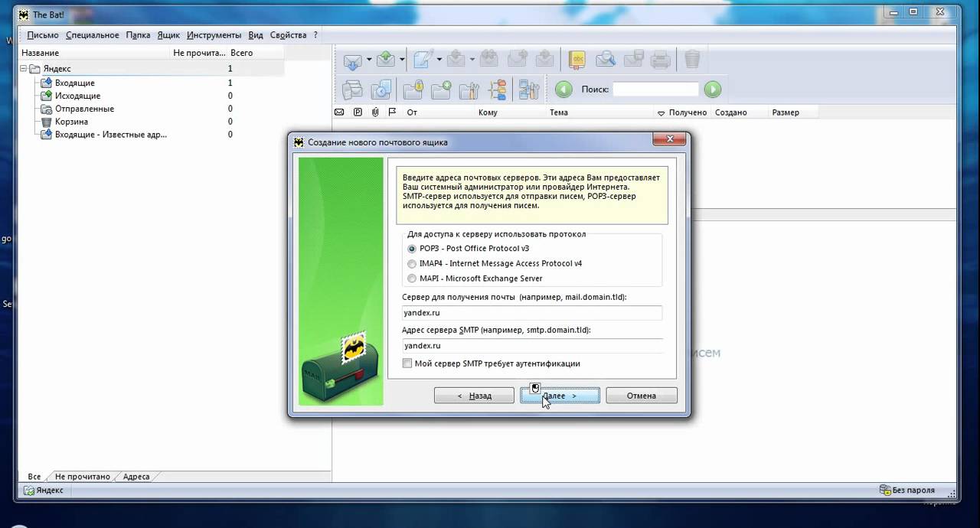The width and height of the screenshot is (980, 528).
Task: Open the ? help menu
Action: click(x=315, y=35)
